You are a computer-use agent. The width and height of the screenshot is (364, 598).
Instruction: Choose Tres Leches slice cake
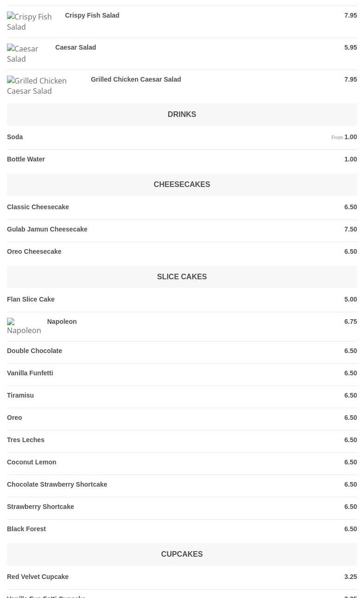[x=26, y=440]
